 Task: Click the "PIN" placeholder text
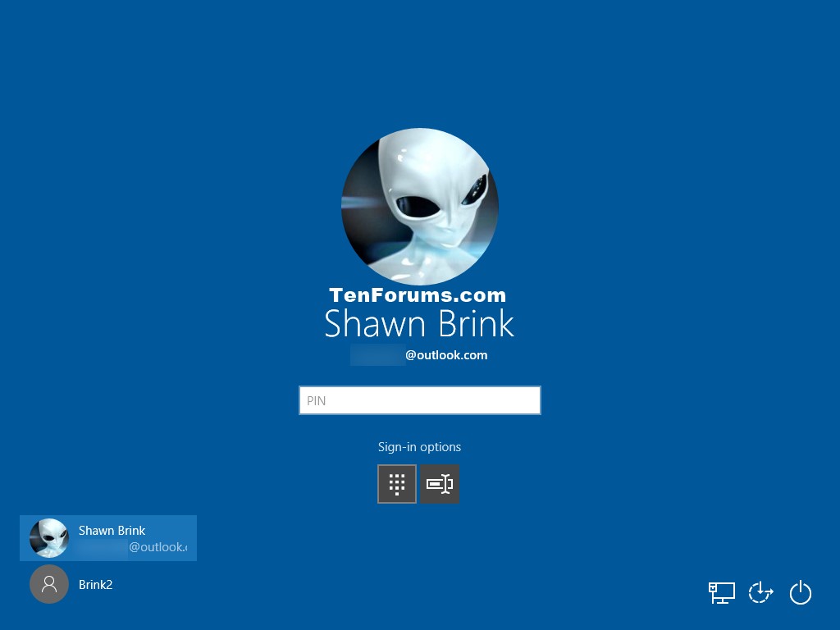pyautogui.click(x=317, y=401)
